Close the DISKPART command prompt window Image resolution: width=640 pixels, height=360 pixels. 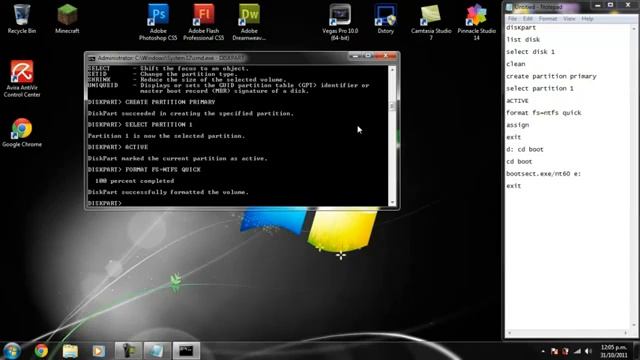coord(385,56)
